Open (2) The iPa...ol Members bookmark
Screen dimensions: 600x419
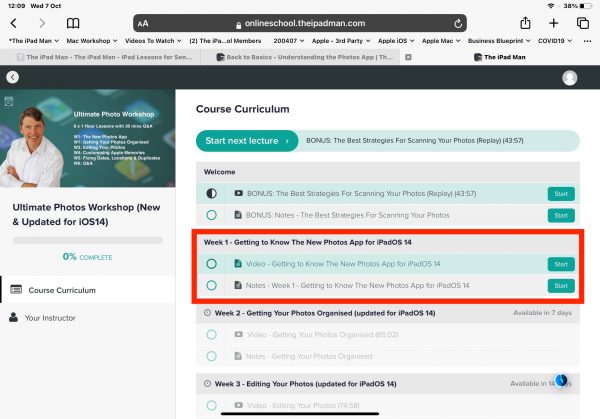[225, 41]
